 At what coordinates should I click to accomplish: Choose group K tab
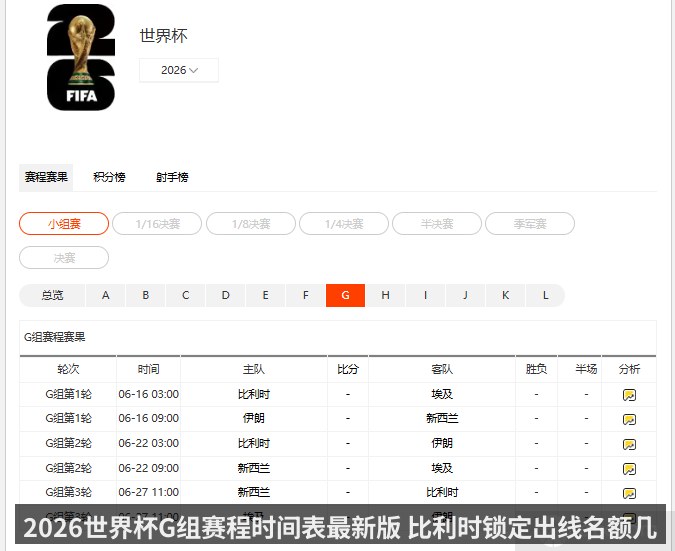click(x=505, y=295)
